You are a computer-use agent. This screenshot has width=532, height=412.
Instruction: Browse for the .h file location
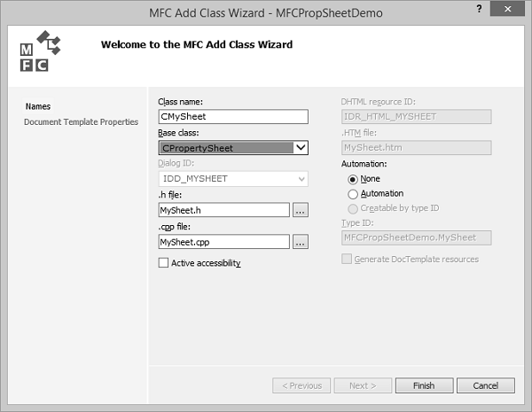tap(301, 210)
